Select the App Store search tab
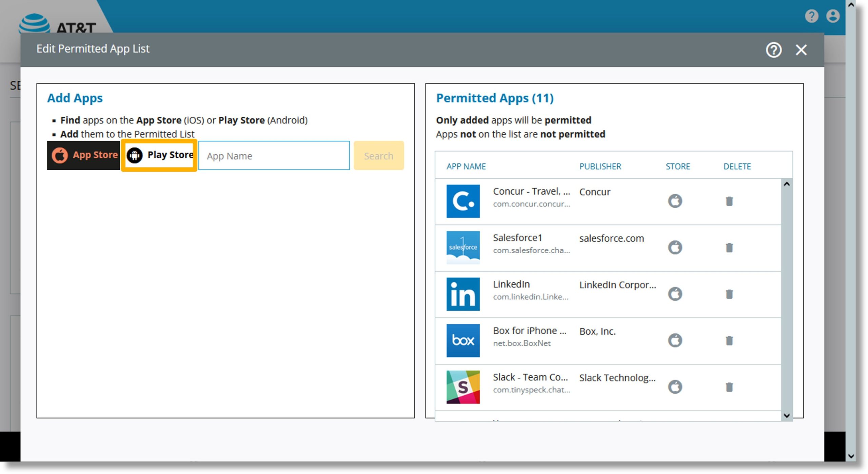868x474 pixels. pos(83,155)
